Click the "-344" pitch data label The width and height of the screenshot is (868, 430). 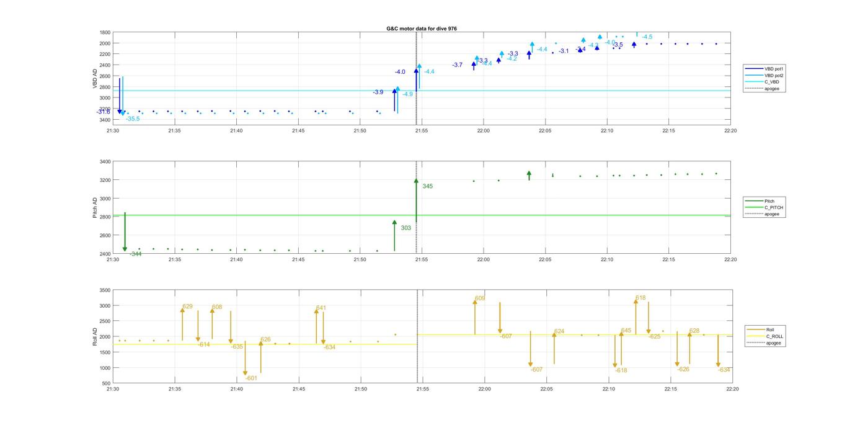tap(135, 254)
